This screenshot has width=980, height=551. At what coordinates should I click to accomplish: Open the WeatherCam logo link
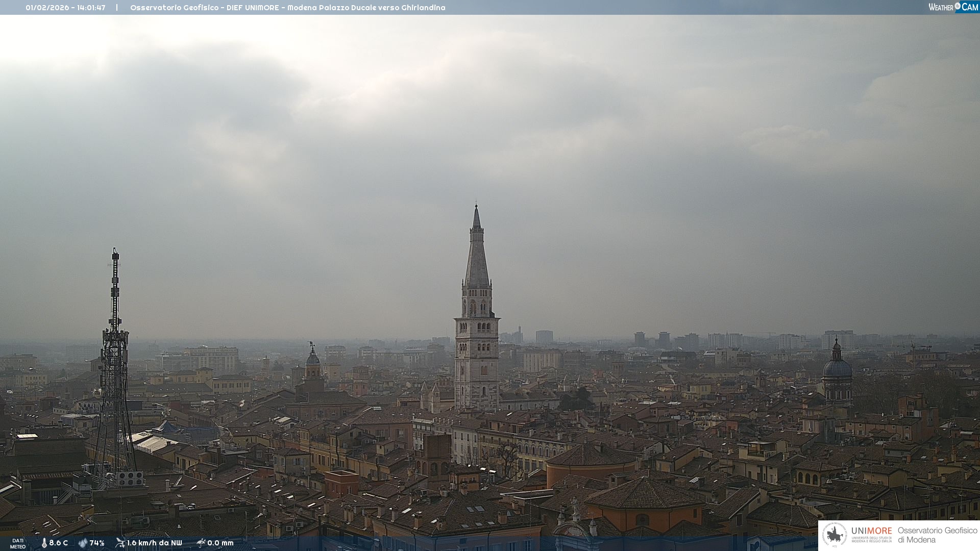[953, 7]
